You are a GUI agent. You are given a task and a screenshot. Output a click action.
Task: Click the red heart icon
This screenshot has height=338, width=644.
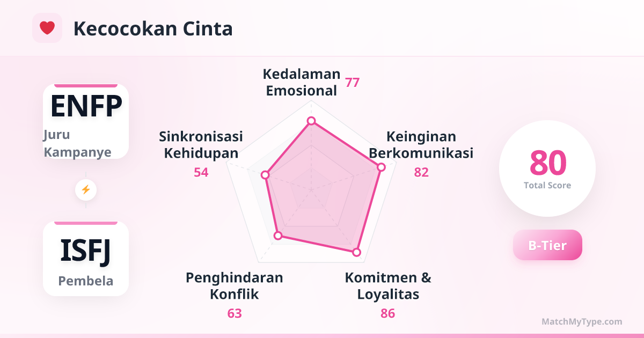(47, 28)
